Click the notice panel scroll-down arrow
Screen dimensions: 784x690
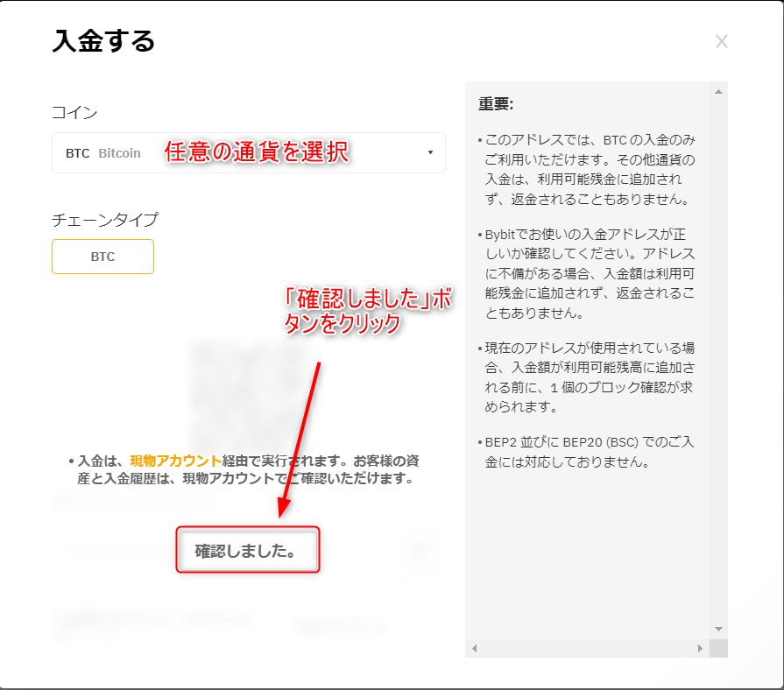718,629
